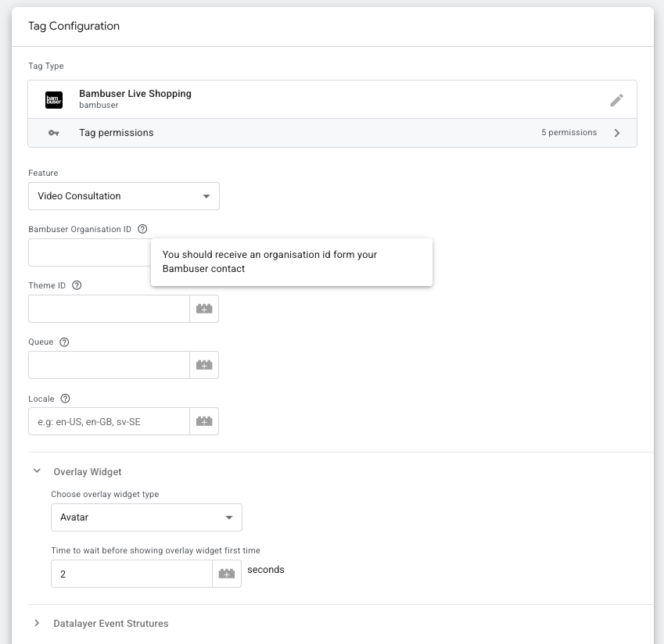The height and width of the screenshot is (644, 664).
Task: Insert variable via Queue brick icon
Action: point(204,365)
